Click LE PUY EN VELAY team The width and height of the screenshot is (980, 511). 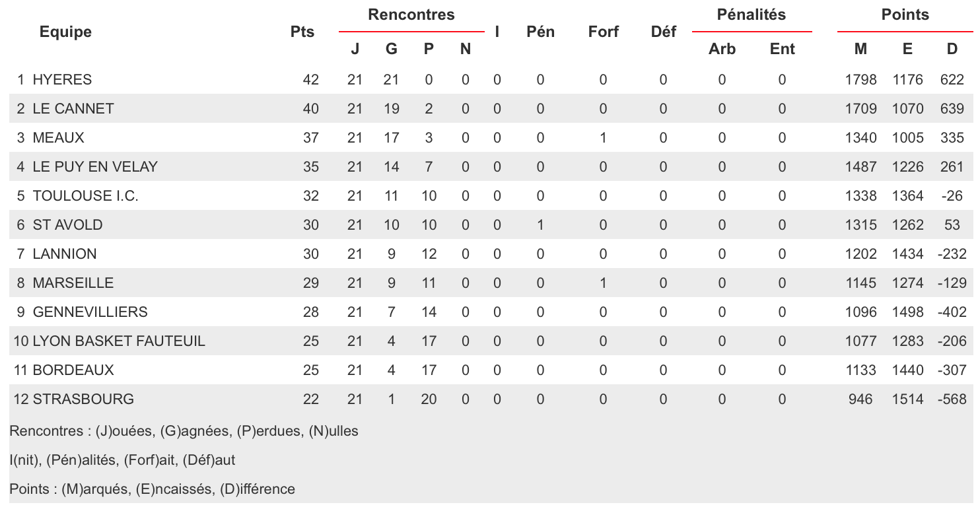point(95,167)
